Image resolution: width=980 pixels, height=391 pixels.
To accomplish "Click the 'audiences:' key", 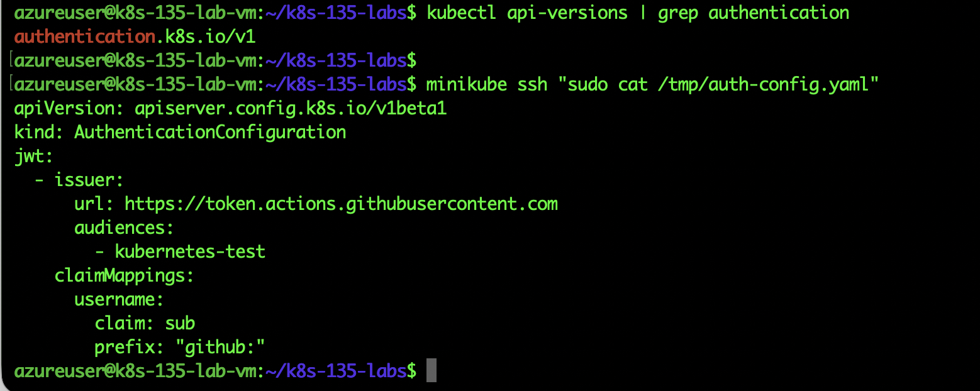I will (124, 228).
